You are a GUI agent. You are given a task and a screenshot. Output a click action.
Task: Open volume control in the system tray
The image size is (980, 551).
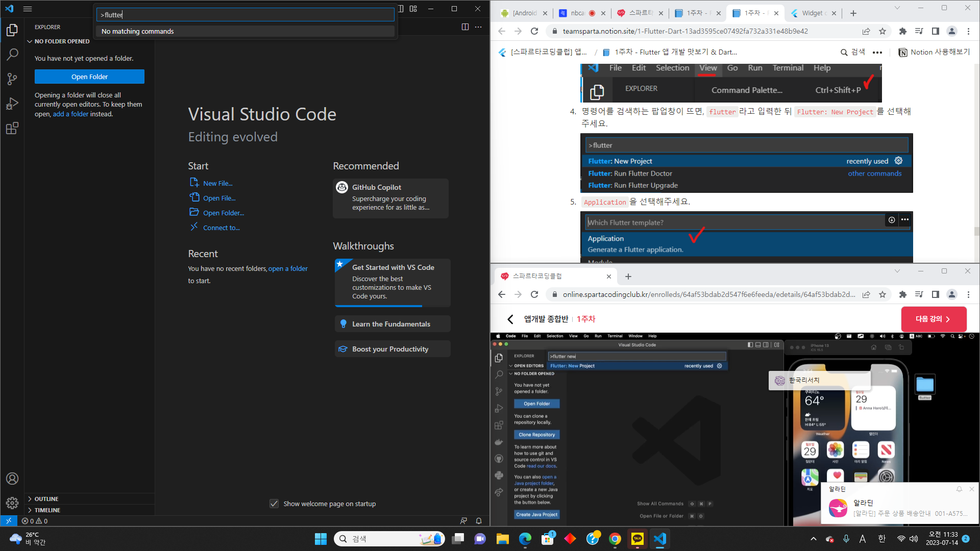[914, 539]
